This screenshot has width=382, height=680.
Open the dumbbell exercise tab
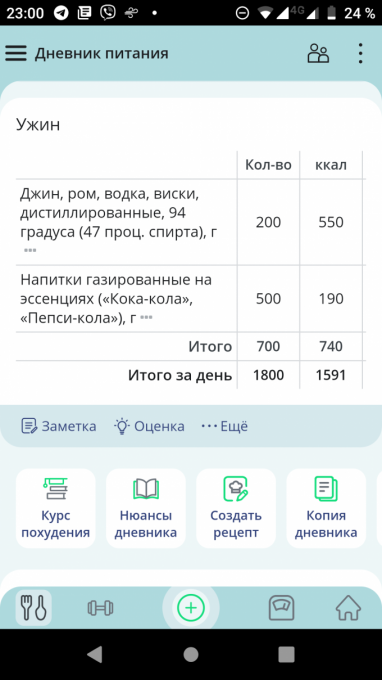101,608
